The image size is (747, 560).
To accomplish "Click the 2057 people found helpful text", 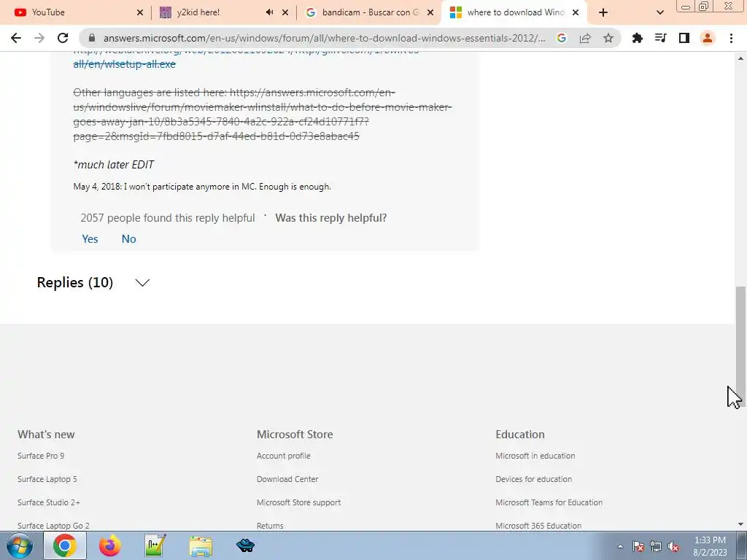I will (168, 218).
